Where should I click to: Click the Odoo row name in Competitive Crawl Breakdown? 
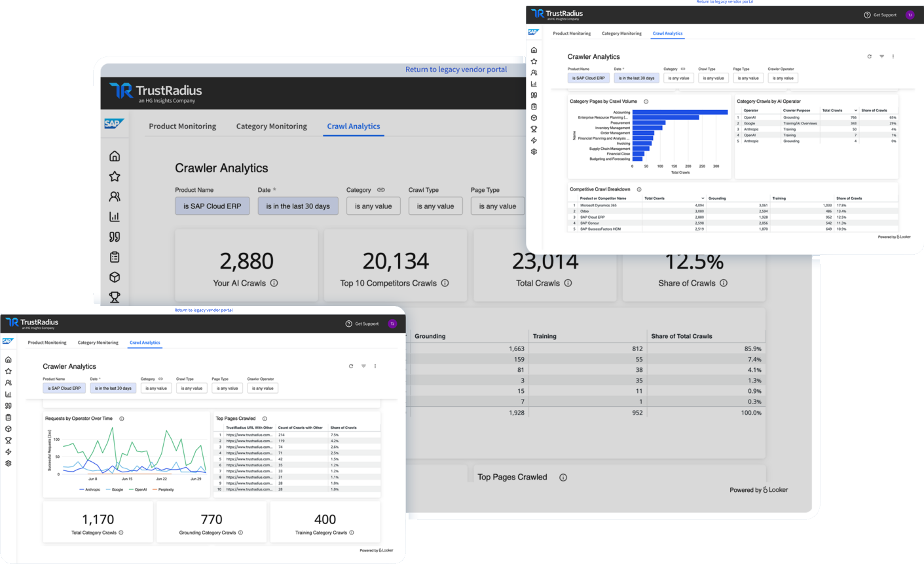pos(584,211)
